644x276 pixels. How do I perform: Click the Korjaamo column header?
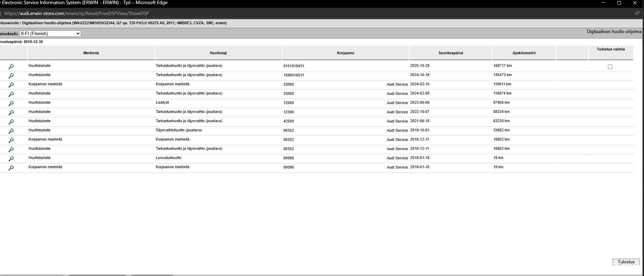coord(345,53)
